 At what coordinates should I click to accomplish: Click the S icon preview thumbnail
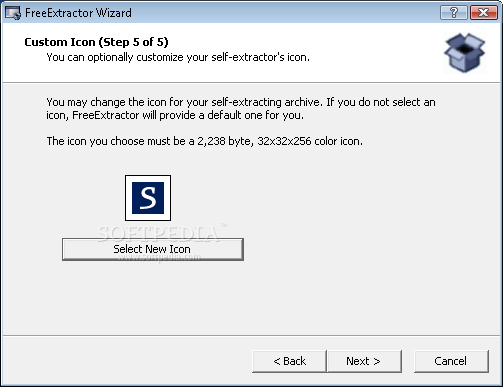pyautogui.click(x=148, y=198)
